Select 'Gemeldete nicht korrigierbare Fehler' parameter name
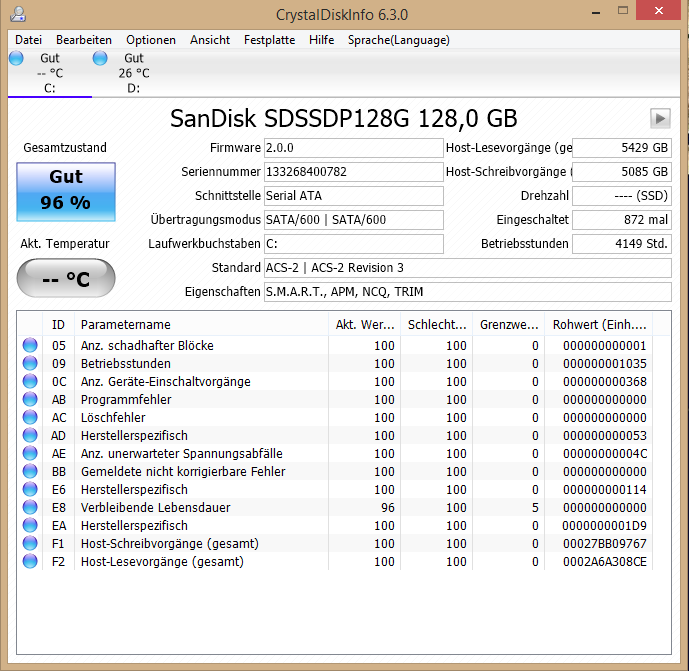 pyautogui.click(x=183, y=472)
